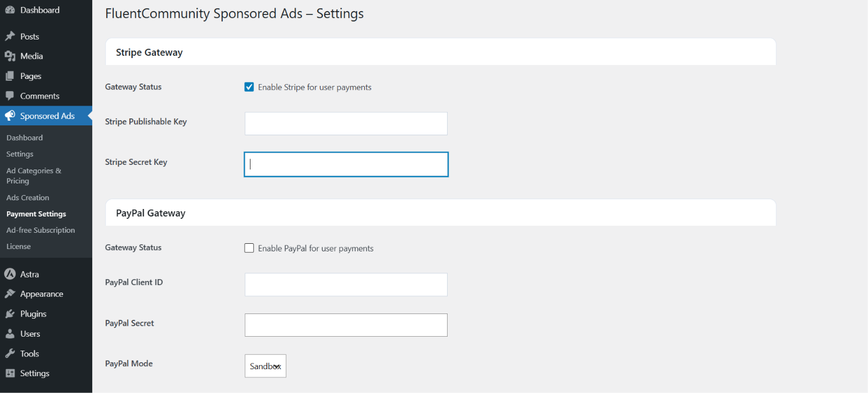868x393 pixels.
Task: Open the Ads Creation submenu link
Action: (28, 197)
